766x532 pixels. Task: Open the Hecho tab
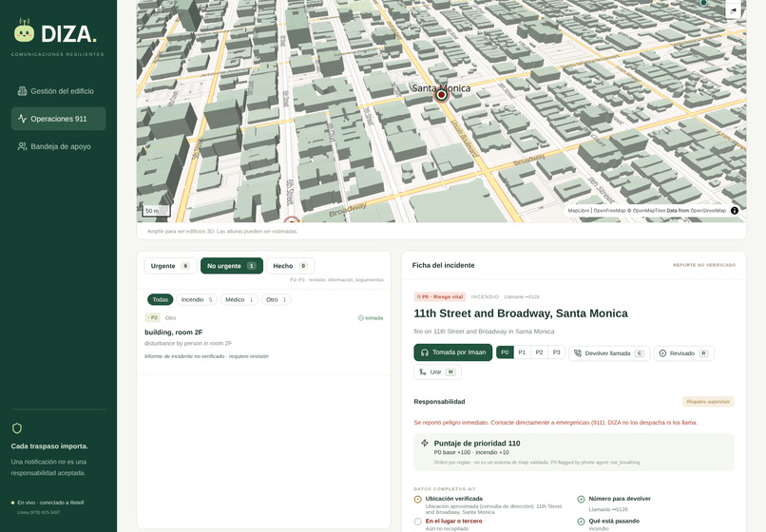click(290, 266)
